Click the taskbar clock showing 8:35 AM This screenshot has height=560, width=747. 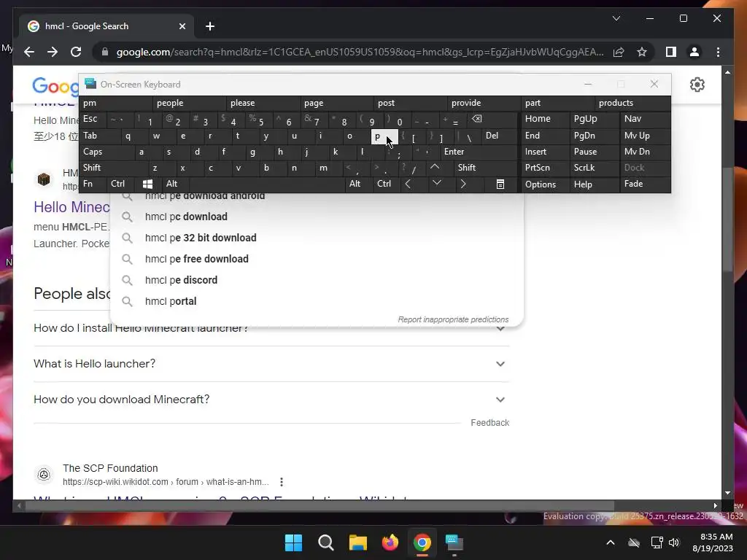pos(713,542)
